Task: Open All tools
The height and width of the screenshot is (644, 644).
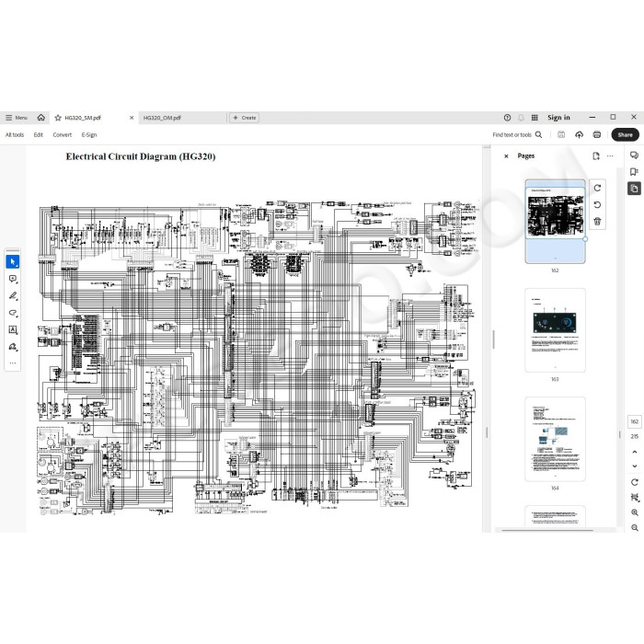Action: tap(15, 134)
